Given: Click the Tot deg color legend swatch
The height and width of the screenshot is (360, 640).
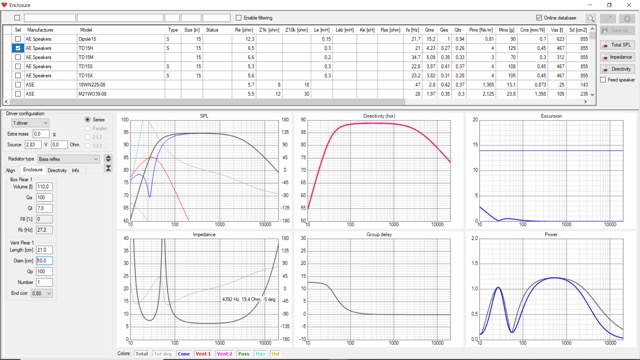Looking at the screenshot, I should tap(162, 354).
